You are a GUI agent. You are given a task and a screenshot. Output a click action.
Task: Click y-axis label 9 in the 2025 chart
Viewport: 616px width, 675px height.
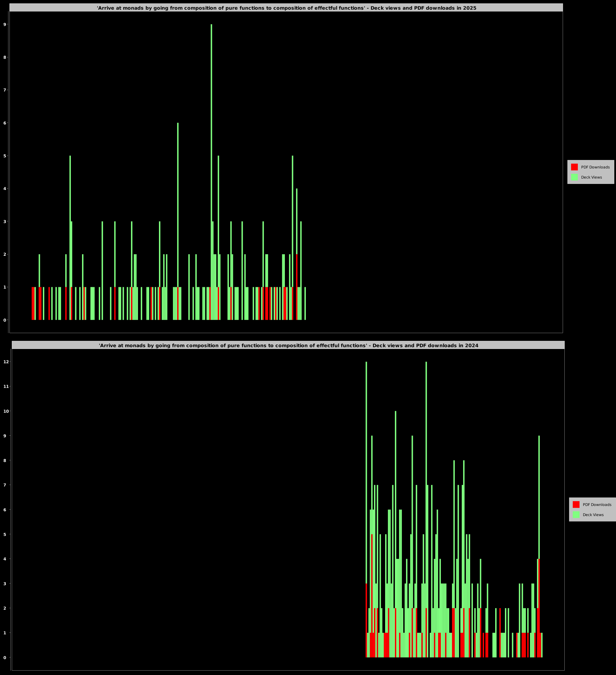click(5, 24)
